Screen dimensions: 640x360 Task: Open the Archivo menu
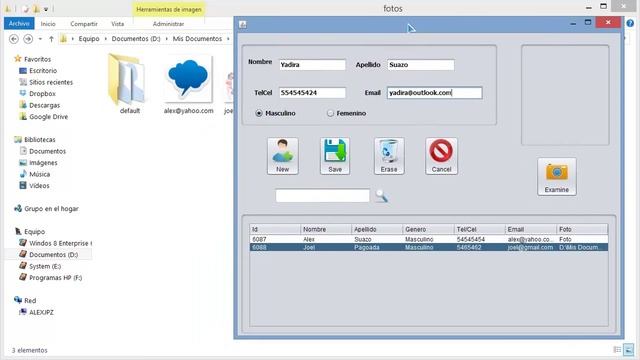(19, 24)
